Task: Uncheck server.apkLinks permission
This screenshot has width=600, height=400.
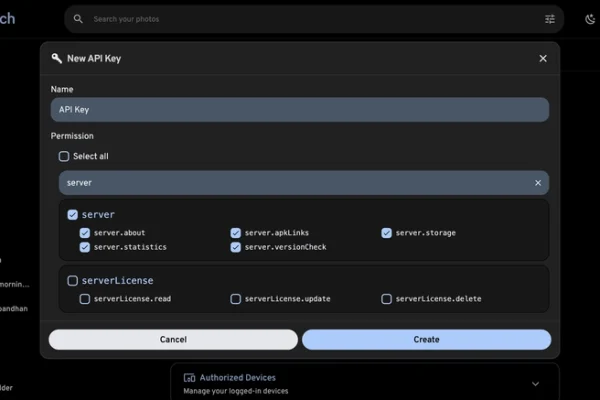Action: 236,233
